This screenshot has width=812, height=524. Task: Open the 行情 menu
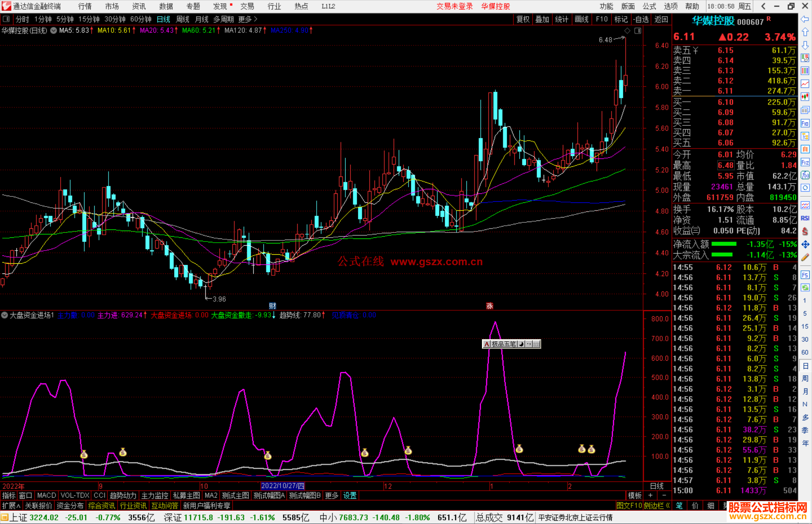tap(85, 6)
